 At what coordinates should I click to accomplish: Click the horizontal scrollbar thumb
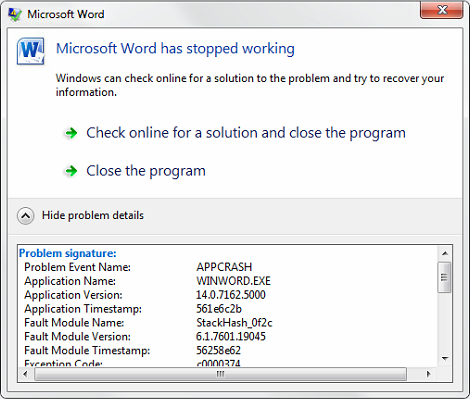(x=220, y=374)
